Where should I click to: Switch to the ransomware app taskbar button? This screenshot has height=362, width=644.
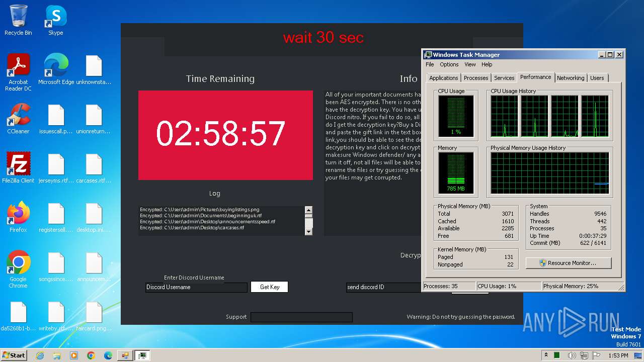(125, 355)
